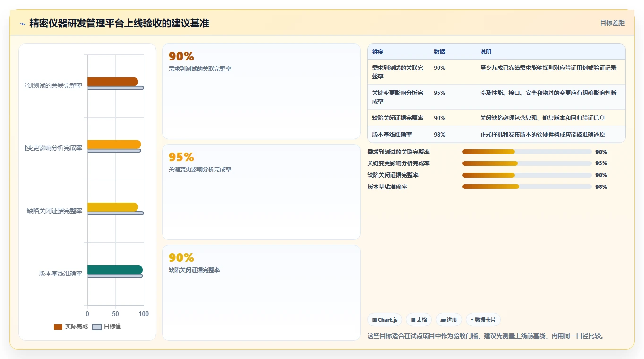
Task: Click the footnote starting with 这些目标适合在试点项目中
Action: tap(486, 336)
